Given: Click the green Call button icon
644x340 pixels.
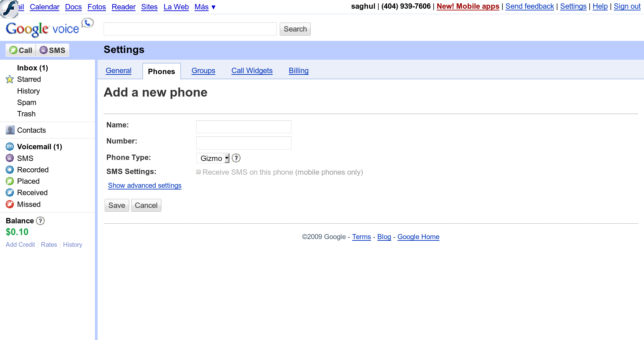Looking at the screenshot, I should point(13,50).
